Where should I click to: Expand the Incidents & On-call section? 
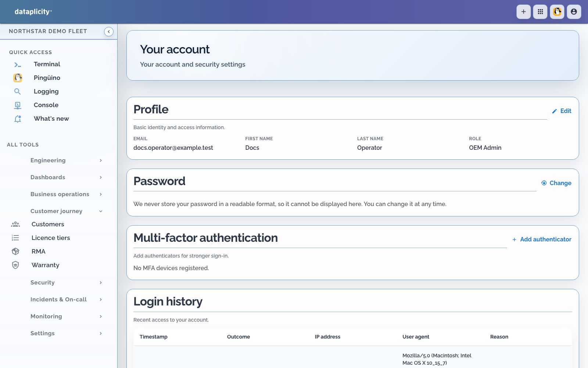pos(66,300)
